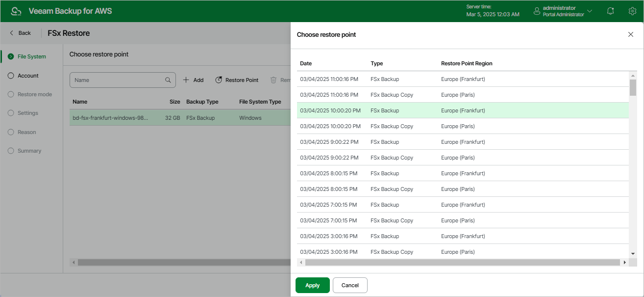Select the 7:00:15 PM FSx Backup row

click(x=463, y=205)
